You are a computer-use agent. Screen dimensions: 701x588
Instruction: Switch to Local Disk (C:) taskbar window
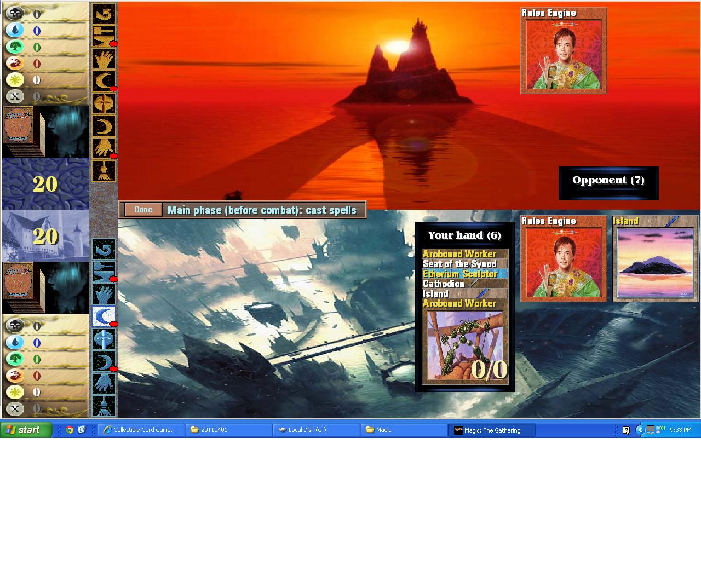pyautogui.click(x=316, y=430)
